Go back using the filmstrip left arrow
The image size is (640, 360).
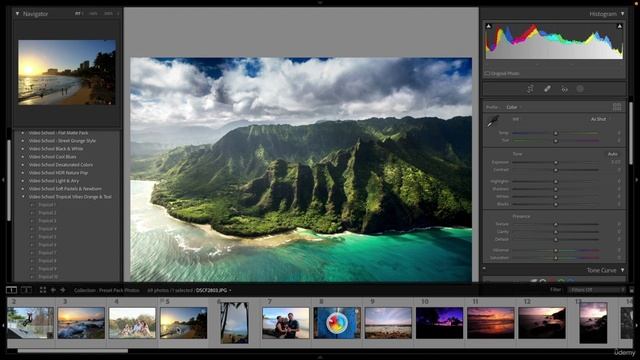(53, 290)
